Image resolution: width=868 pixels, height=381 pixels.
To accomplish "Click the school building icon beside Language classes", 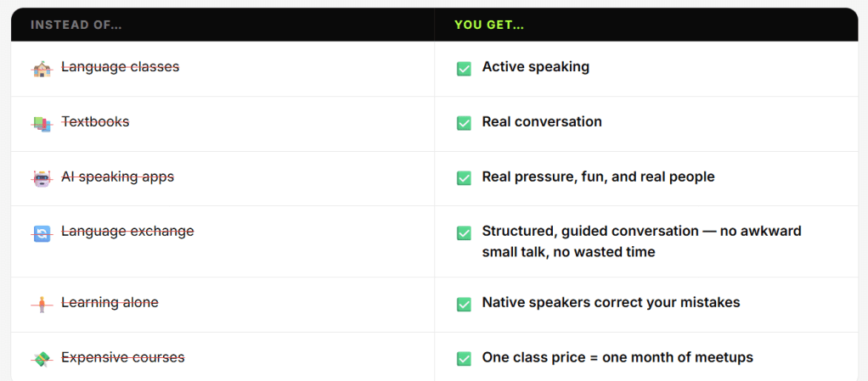I will pos(42,69).
